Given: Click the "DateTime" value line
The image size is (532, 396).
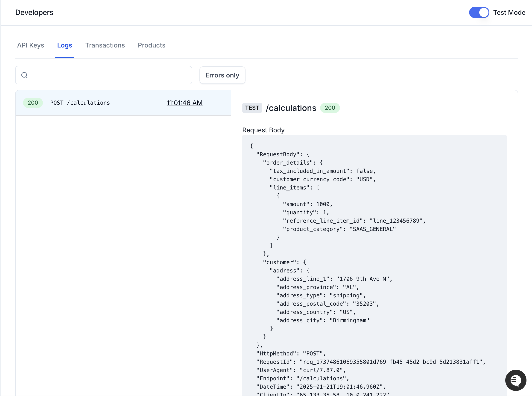Looking at the screenshot, I should click(321, 387).
